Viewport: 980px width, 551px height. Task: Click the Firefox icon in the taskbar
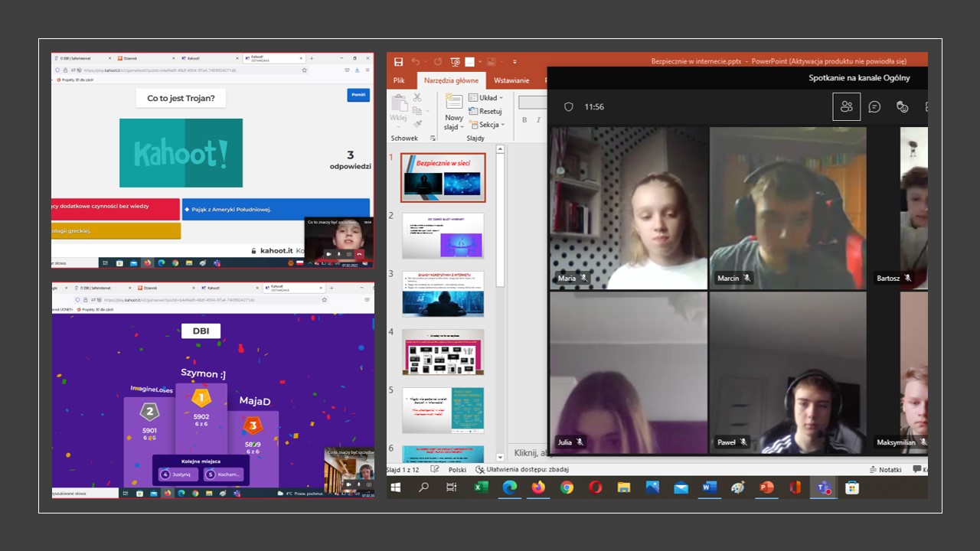click(538, 487)
